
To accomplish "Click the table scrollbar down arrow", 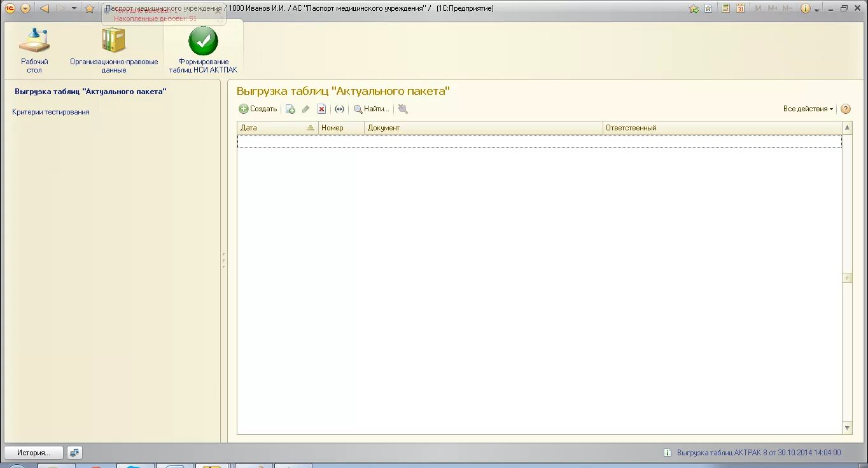I will tap(847, 429).
